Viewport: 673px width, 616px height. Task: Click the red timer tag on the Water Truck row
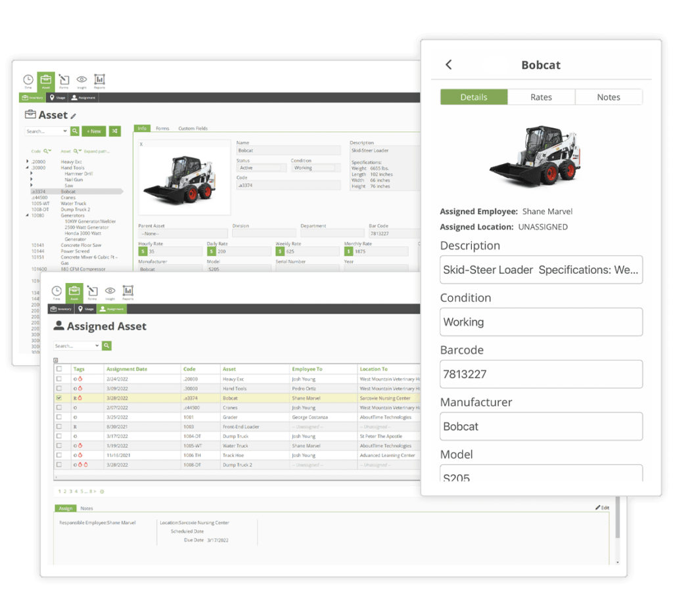(x=80, y=446)
